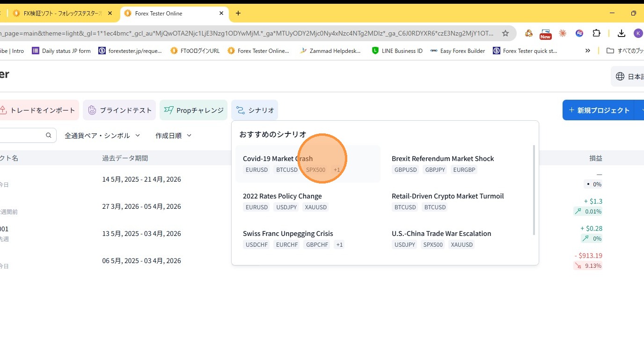Screen dimensions: 644x360
Task: Click the date range 27 3月, 2026 - 05 4月, 2026
Action: coord(141,206)
